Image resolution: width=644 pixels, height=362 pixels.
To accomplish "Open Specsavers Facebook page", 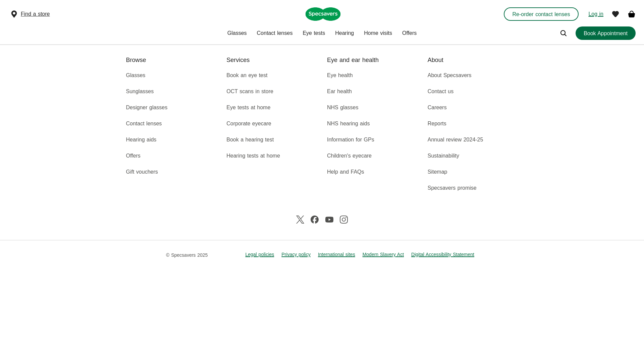I will (x=314, y=220).
